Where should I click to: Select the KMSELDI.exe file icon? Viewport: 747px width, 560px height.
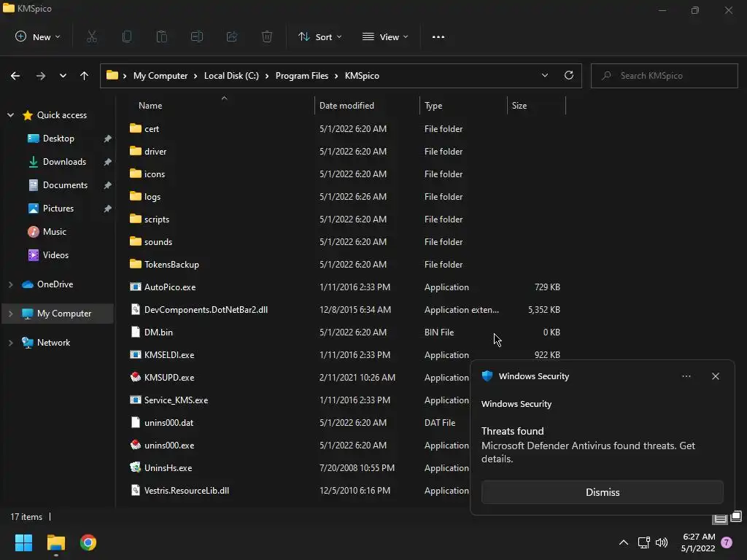136,355
